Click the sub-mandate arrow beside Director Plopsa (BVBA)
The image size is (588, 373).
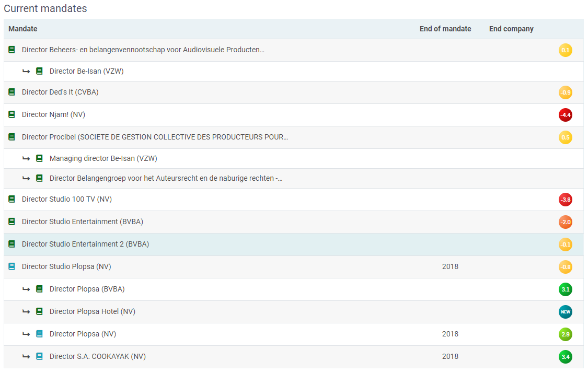[x=26, y=289]
